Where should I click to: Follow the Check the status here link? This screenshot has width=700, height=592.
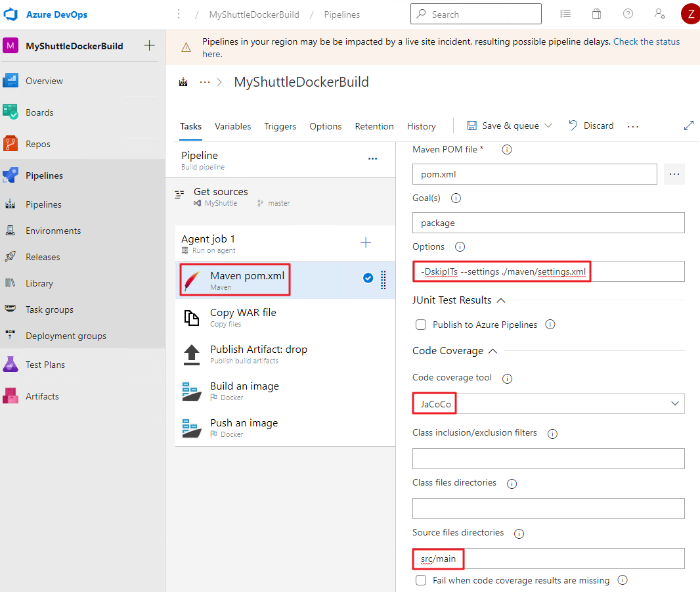pyautogui.click(x=646, y=42)
